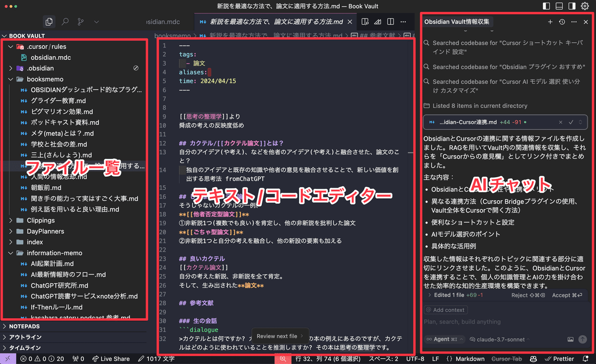Viewport: 596px width, 364px height.
Task: Attach image in chat input
Action: [x=571, y=339]
